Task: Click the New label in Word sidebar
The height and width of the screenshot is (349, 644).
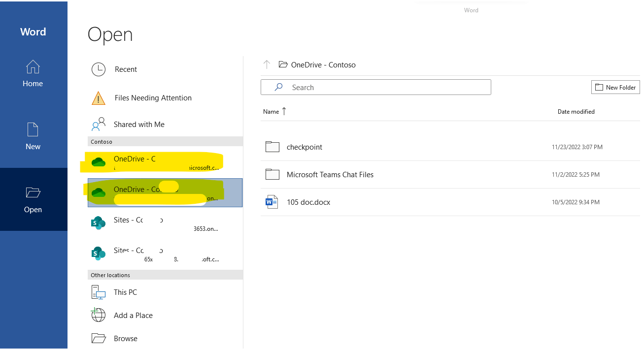Action: coord(33,147)
